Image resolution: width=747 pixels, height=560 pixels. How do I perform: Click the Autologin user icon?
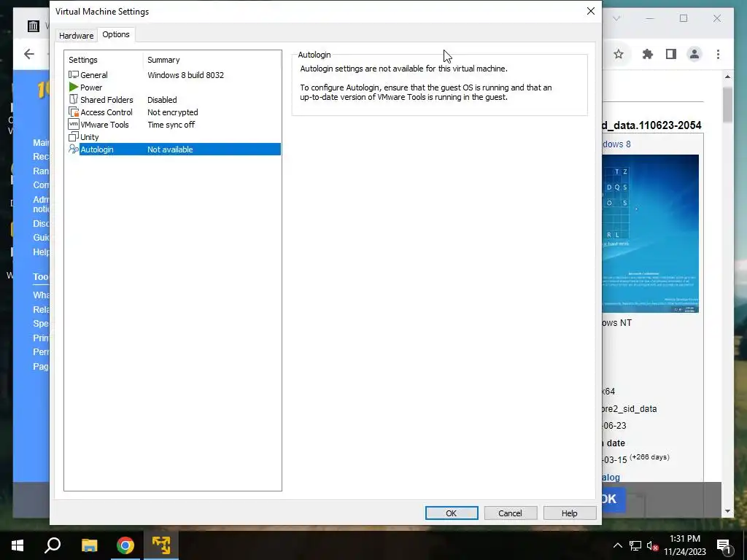pyautogui.click(x=74, y=149)
